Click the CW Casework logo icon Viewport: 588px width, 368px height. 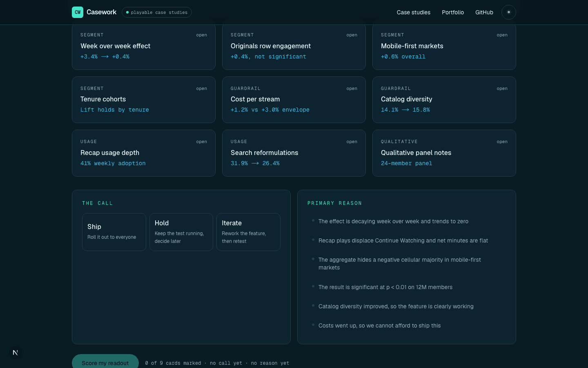(x=78, y=12)
